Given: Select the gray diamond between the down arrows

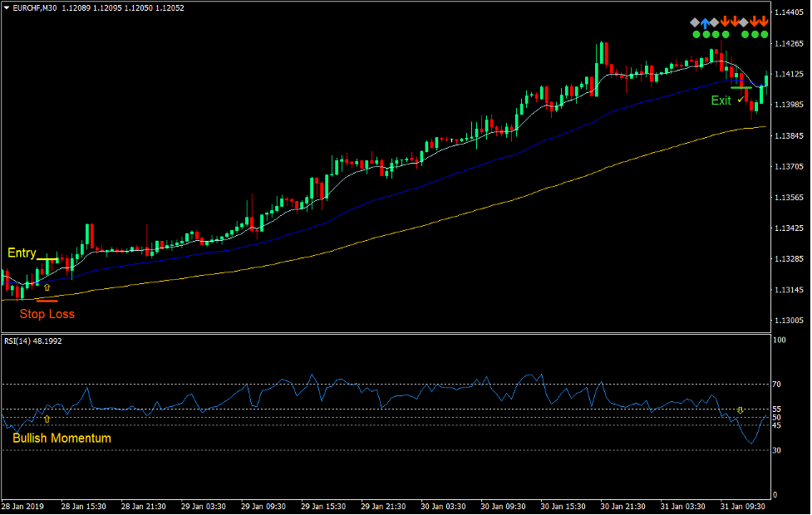Looking at the screenshot, I should [x=743, y=22].
